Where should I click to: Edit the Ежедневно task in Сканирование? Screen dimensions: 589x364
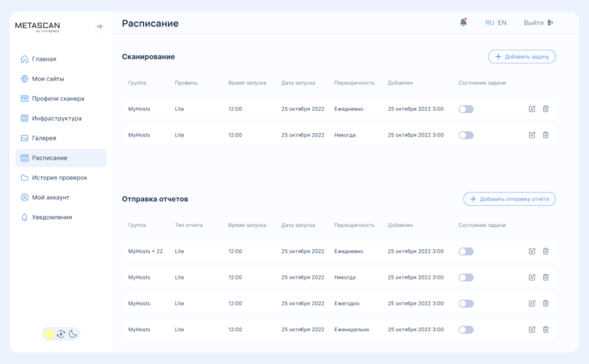(x=532, y=109)
